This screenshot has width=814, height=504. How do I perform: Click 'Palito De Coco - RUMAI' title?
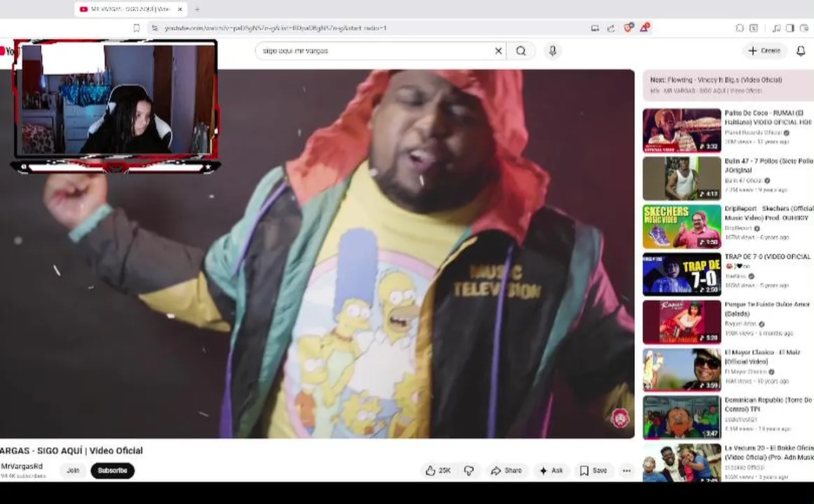769,118
